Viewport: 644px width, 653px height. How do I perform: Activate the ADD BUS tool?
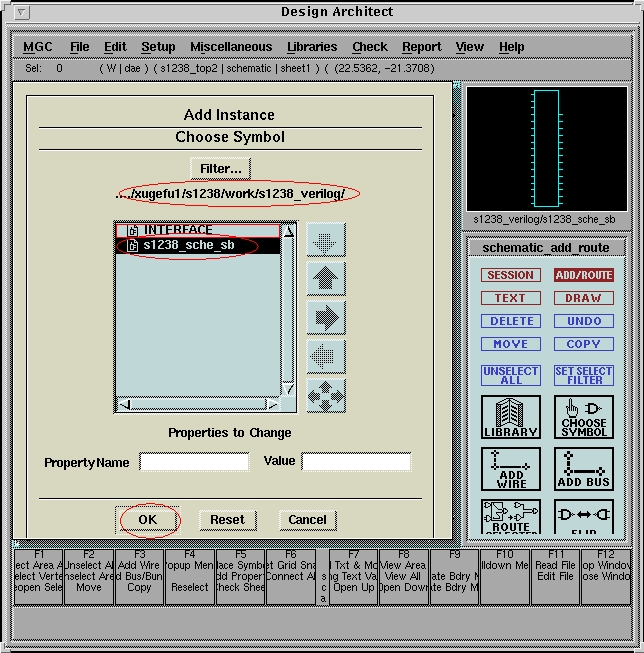pyautogui.click(x=583, y=468)
